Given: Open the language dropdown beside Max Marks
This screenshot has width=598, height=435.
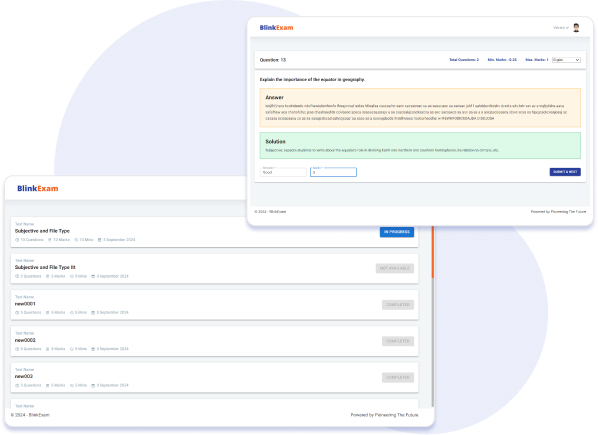Looking at the screenshot, I should pyautogui.click(x=566, y=60).
